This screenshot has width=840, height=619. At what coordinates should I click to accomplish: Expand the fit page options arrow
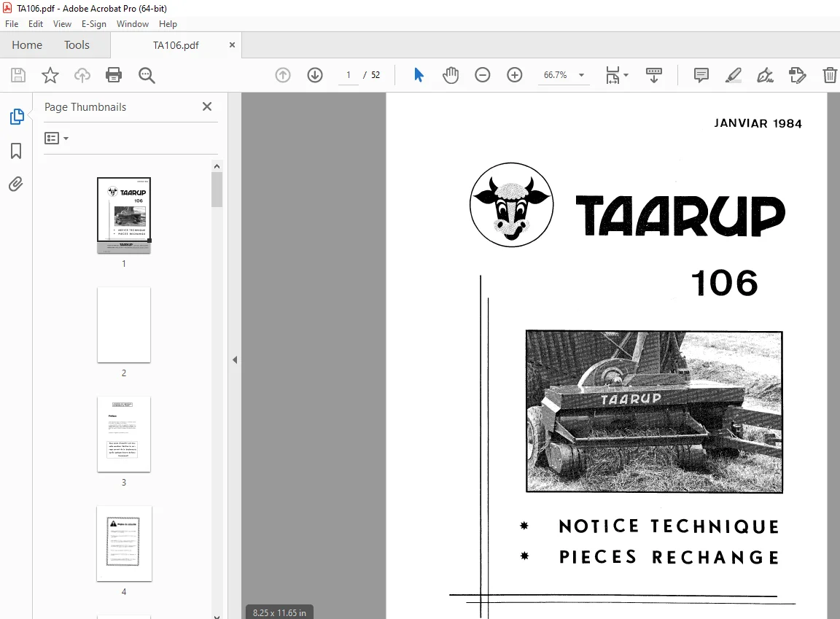point(626,75)
